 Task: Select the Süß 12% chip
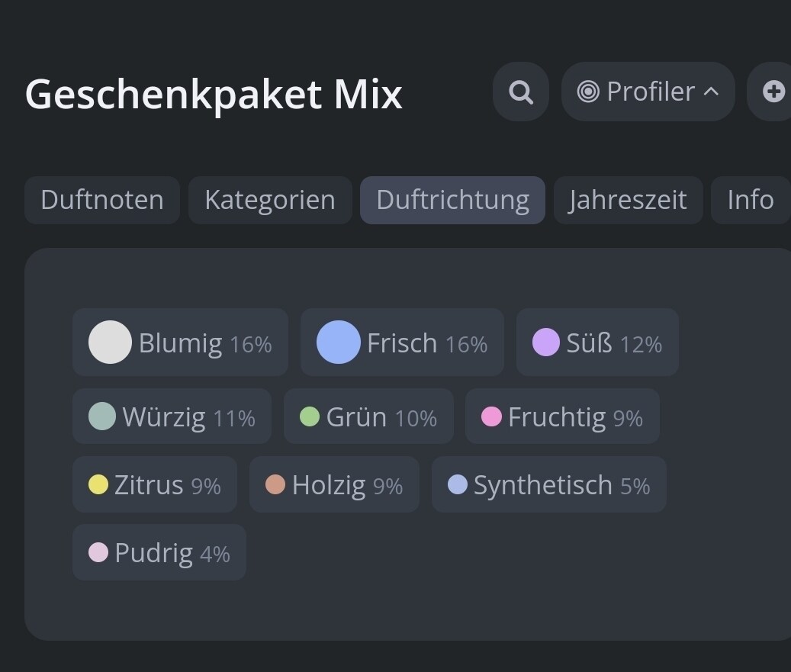[597, 342]
